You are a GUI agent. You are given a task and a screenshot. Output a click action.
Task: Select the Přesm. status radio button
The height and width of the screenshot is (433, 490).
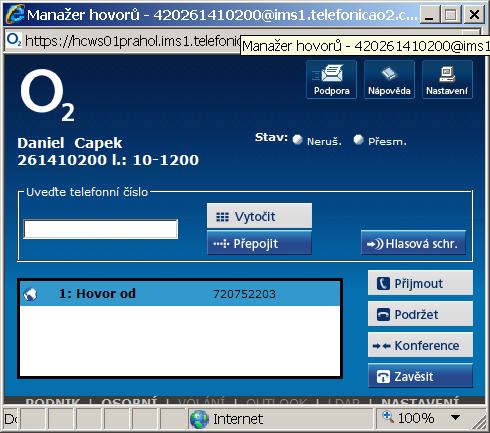(x=358, y=140)
